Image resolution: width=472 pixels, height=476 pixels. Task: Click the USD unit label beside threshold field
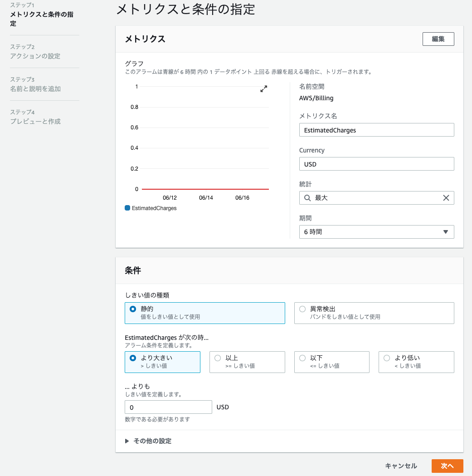pyautogui.click(x=223, y=407)
